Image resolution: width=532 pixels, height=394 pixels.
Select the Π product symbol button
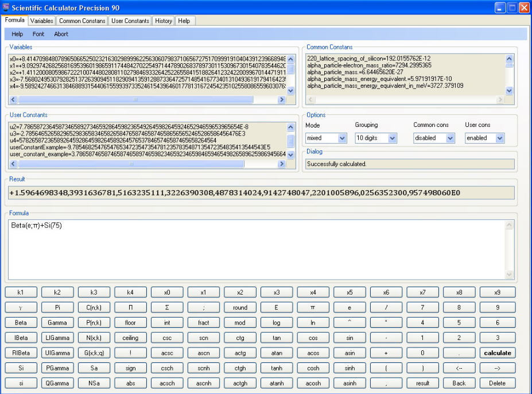(x=130, y=307)
